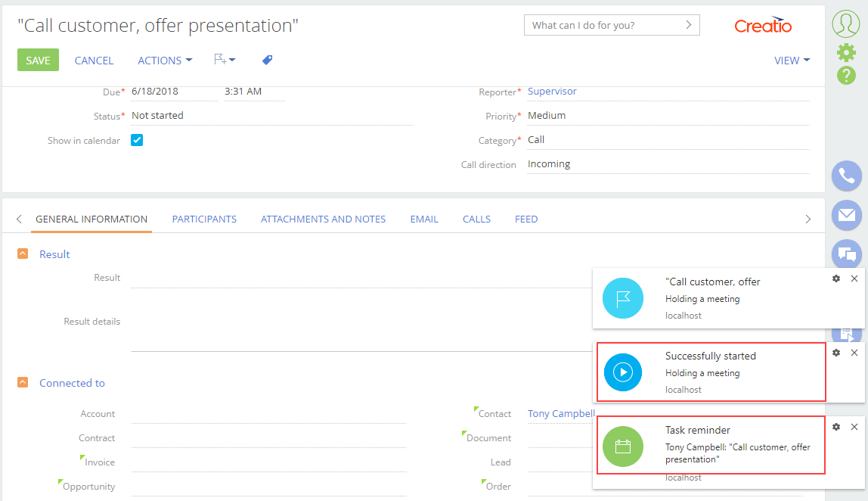Viewport: 868px width, 501px height.
Task: Dismiss the Successfully started notification
Action: click(854, 353)
